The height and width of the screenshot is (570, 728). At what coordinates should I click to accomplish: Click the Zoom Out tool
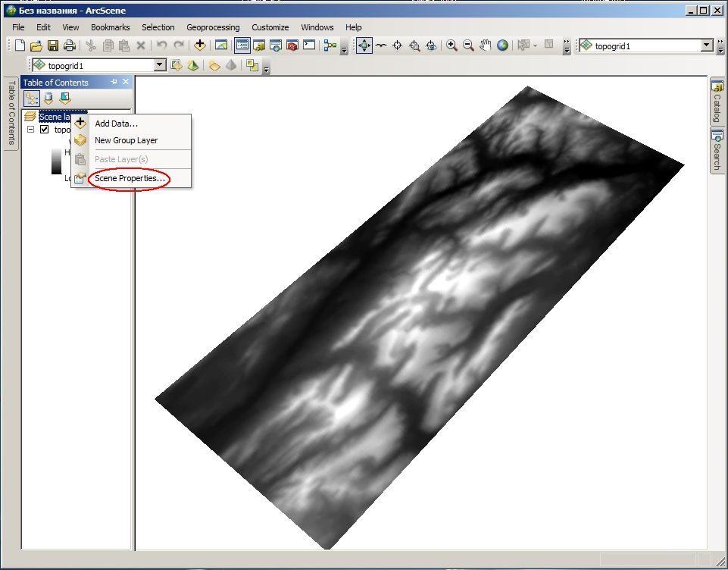(x=468, y=45)
